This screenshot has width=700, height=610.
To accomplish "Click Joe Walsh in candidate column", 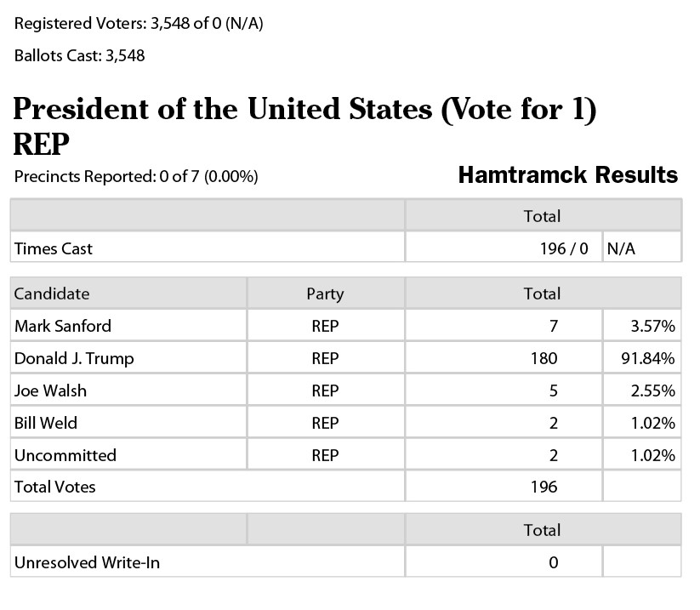I will (x=50, y=391).
